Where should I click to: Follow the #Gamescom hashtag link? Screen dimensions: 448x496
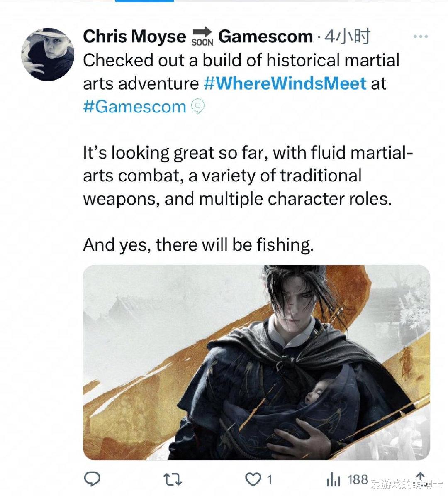coord(135,107)
